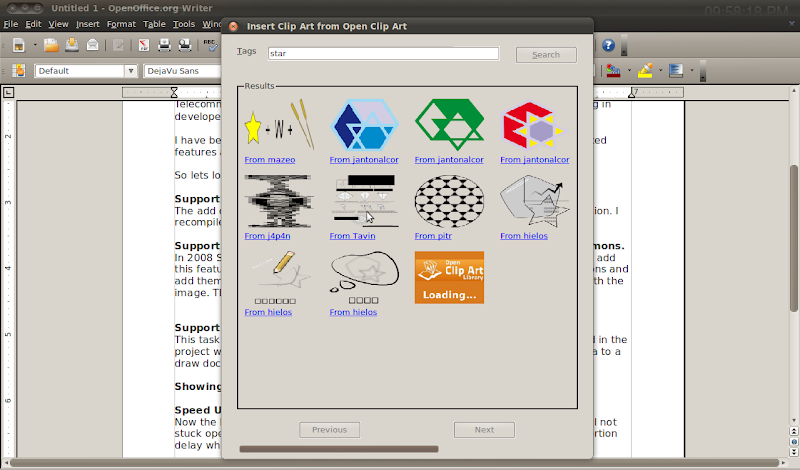
Task: Select the red and yellow star clip art
Action: click(x=535, y=125)
